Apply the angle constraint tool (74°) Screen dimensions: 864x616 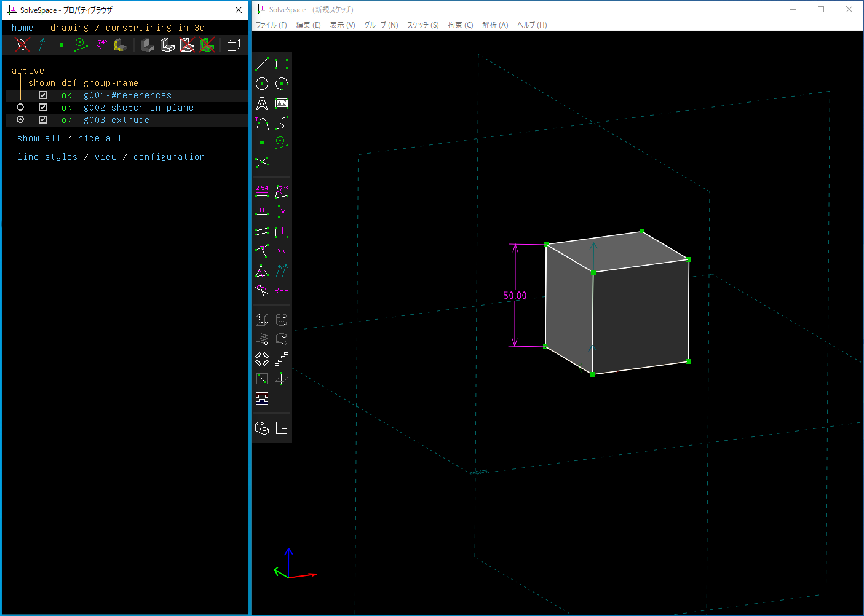coord(282,191)
